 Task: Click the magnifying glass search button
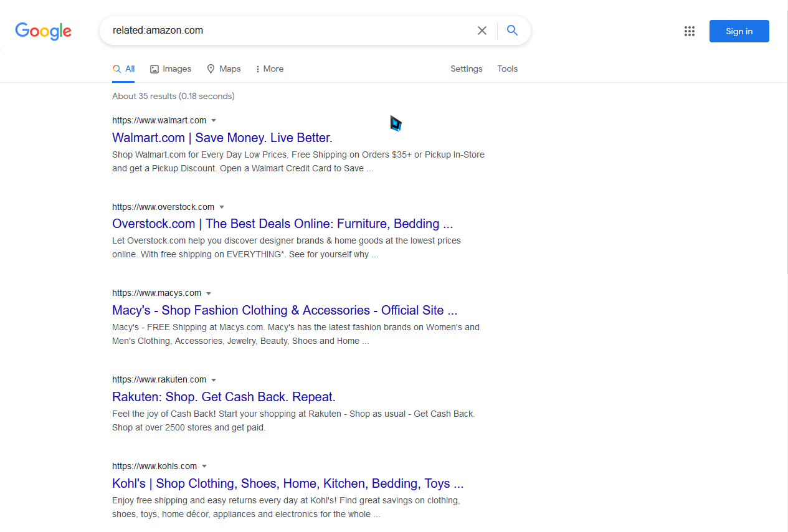512,31
